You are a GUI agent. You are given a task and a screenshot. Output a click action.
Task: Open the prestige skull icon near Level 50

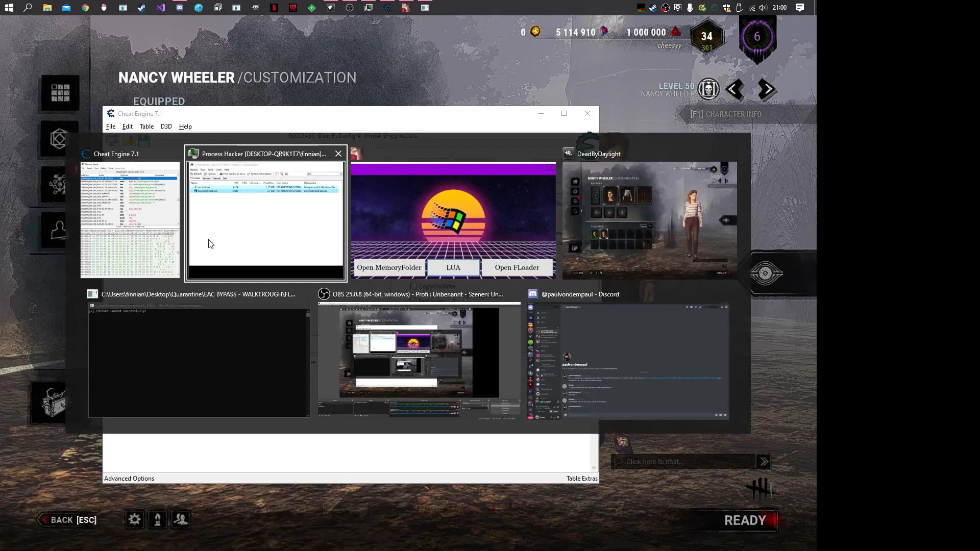click(708, 89)
